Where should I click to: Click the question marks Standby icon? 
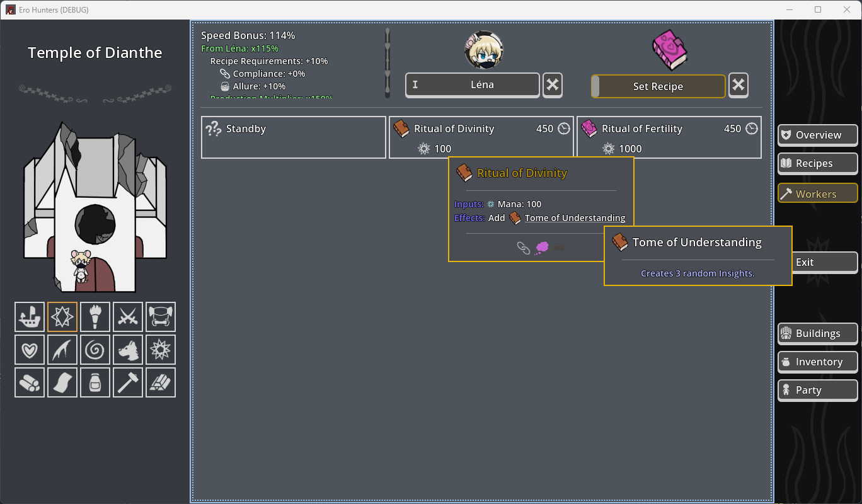coord(214,129)
